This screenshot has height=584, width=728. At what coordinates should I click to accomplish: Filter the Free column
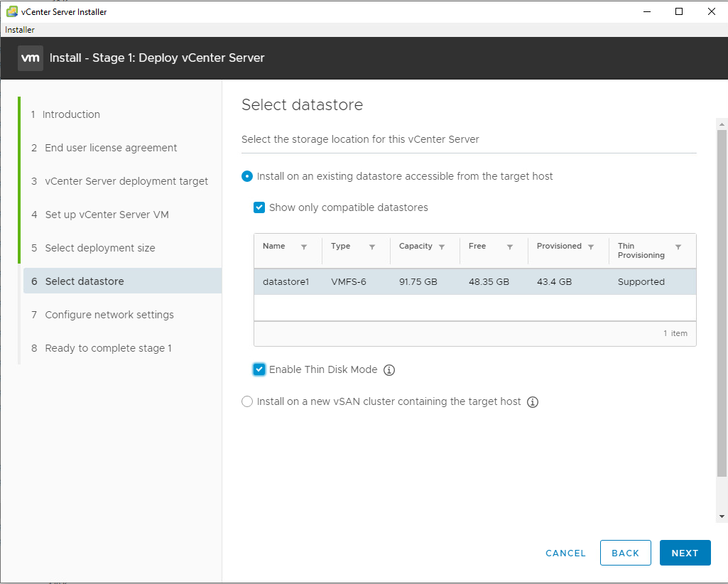pyautogui.click(x=510, y=247)
